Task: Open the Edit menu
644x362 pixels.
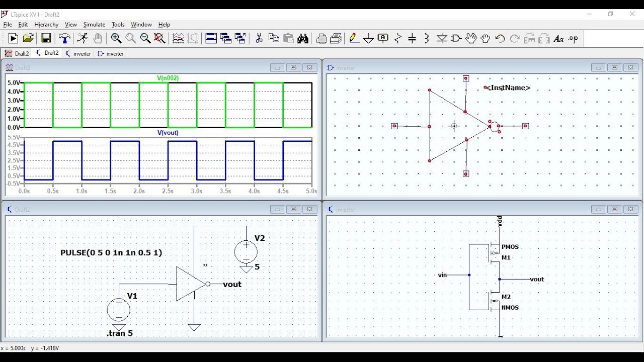Action: tap(23, 24)
